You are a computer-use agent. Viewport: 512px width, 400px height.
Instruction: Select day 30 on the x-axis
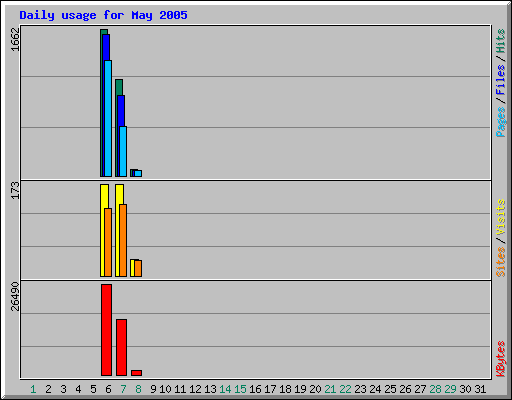click(x=465, y=389)
